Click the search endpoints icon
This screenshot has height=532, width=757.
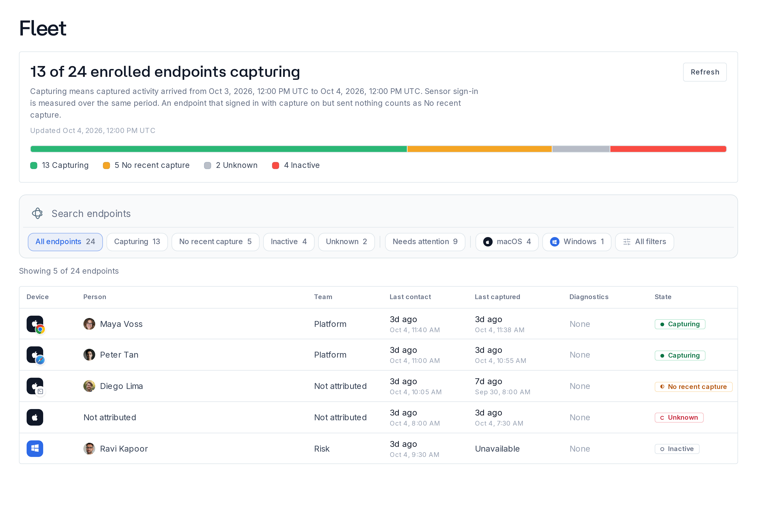(37, 213)
